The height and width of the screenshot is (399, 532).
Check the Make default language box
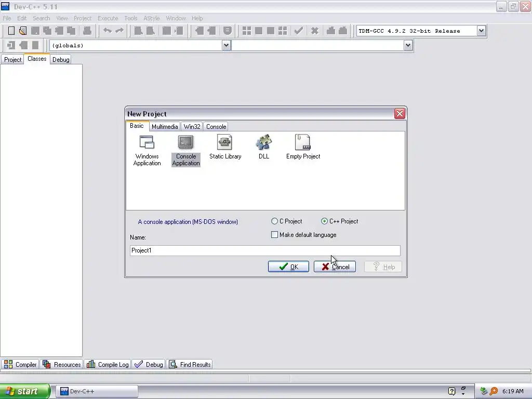click(x=274, y=235)
